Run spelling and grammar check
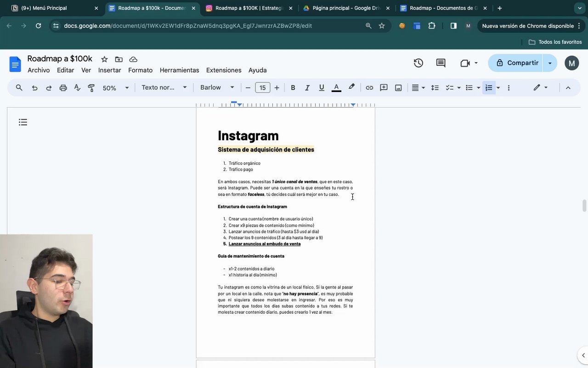588x368 pixels. tap(77, 87)
